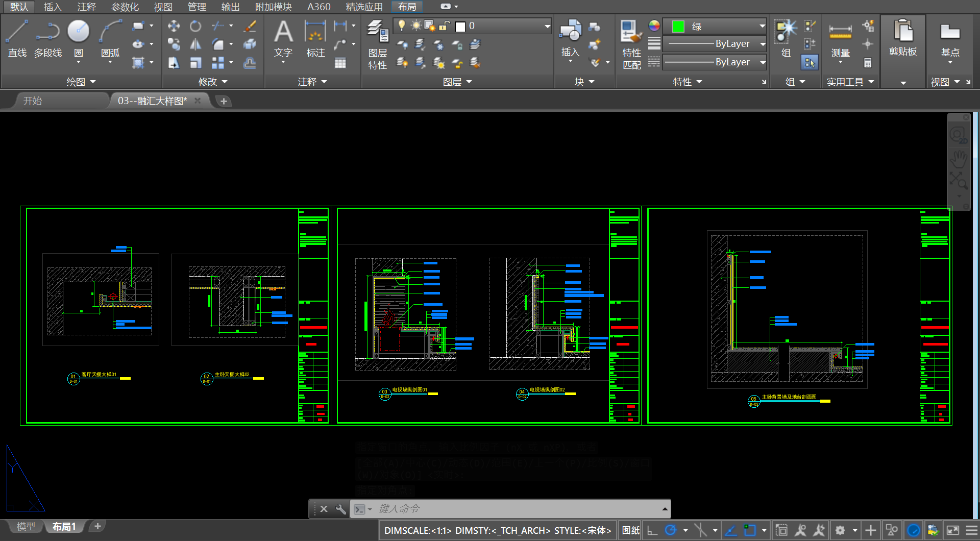Image resolution: width=980 pixels, height=541 pixels.
Task: Open the A360 ribbon tab
Action: tap(319, 7)
